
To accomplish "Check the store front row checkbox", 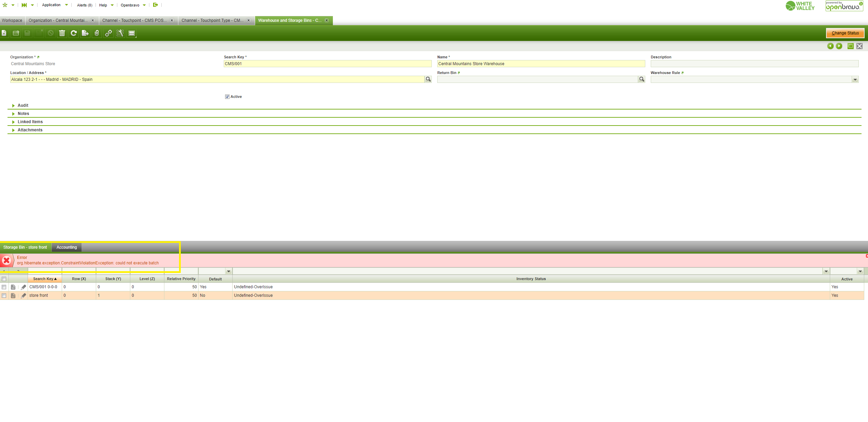I will [x=4, y=295].
